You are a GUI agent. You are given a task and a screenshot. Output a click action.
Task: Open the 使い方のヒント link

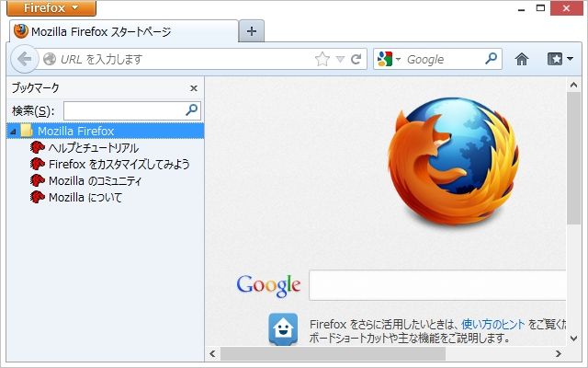[x=493, y=324]
